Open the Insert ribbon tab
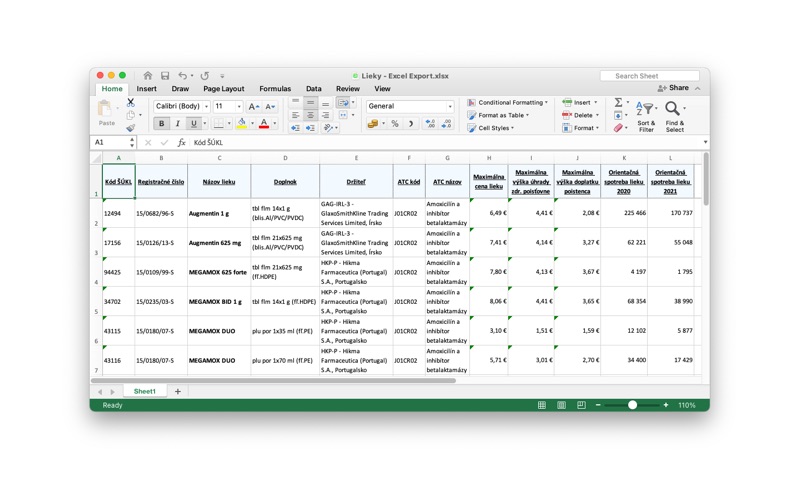Viewport: 800px width, 500px height. pos(146,89)
